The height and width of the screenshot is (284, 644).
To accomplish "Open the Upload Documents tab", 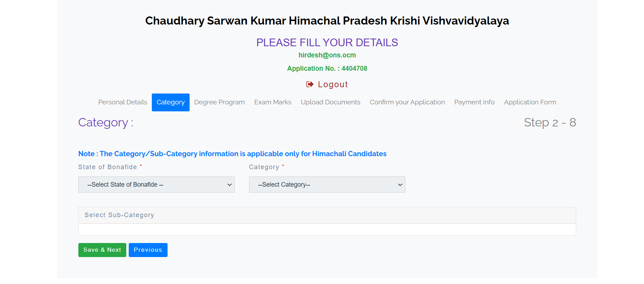I will pos(330,102).
